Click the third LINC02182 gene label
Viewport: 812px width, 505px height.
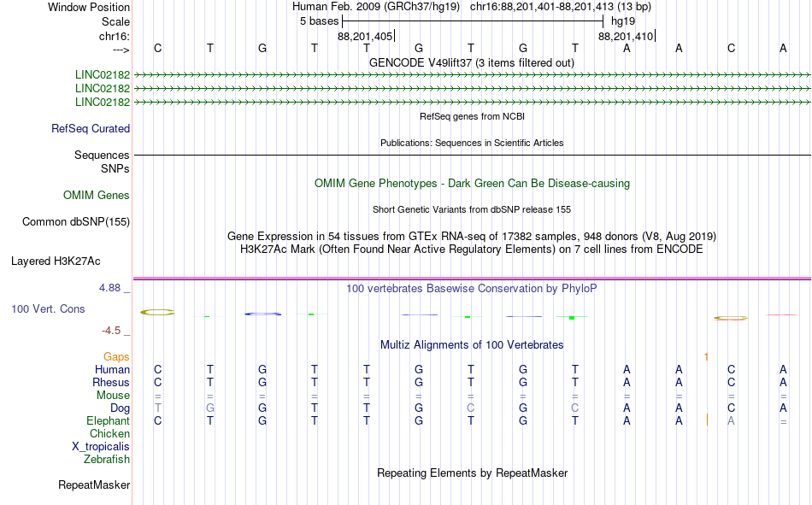[103, 102]
